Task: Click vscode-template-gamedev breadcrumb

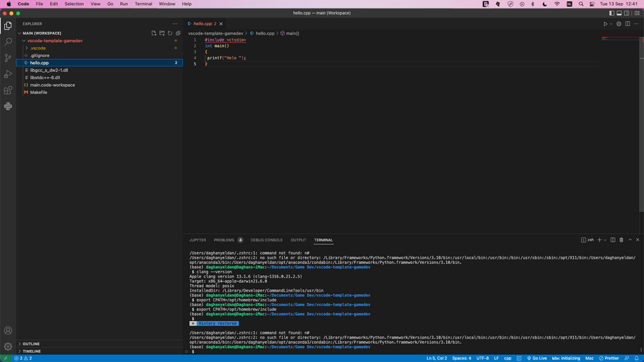Action: coord(216,33)
